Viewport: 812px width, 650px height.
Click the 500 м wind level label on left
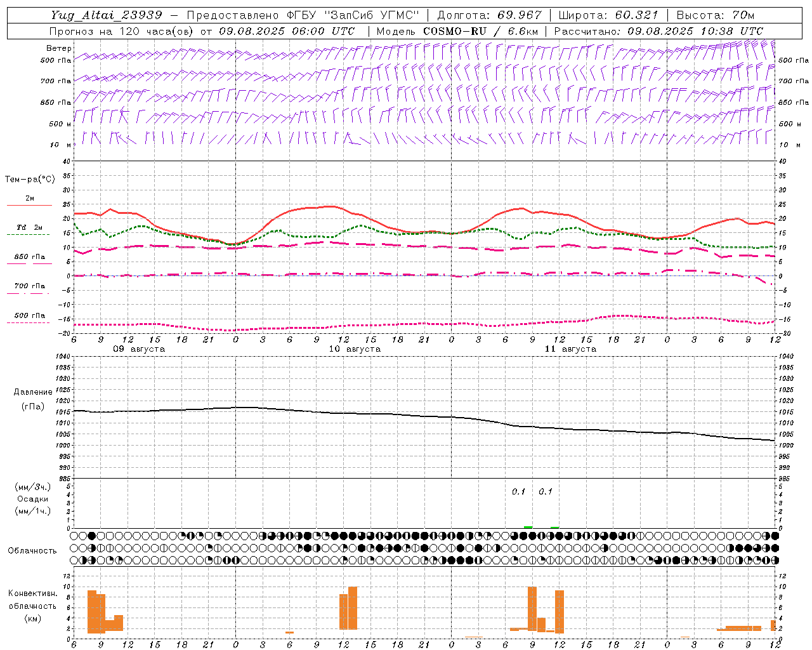[x=60, y=124]
